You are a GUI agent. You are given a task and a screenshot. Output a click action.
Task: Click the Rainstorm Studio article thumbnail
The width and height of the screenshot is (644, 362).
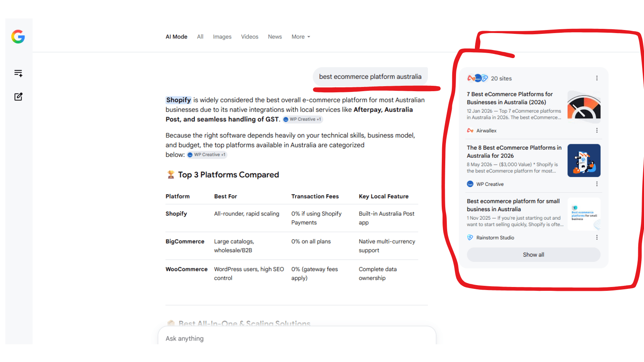coord(584,214)
